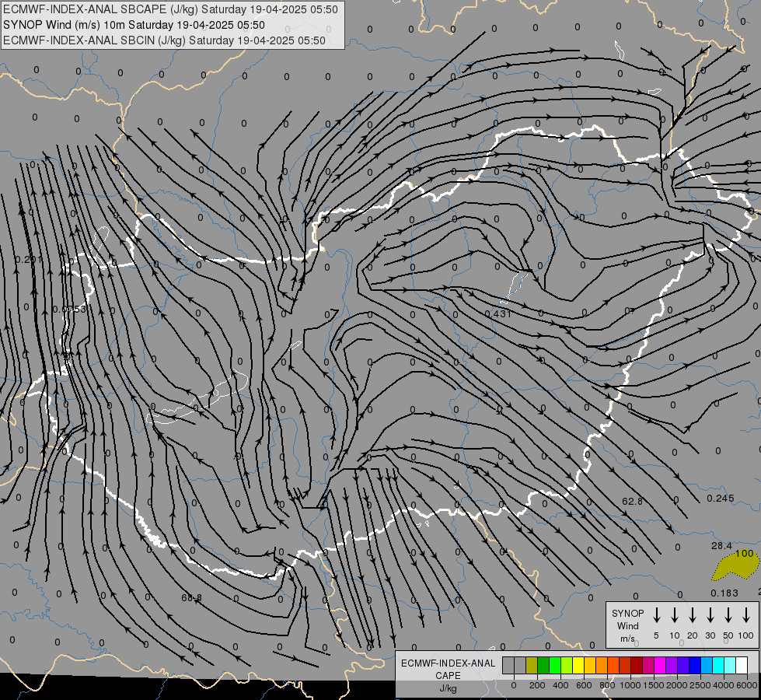
Task: Click the wind arrow above the 5 m/s label
Action: pos(656,615)
